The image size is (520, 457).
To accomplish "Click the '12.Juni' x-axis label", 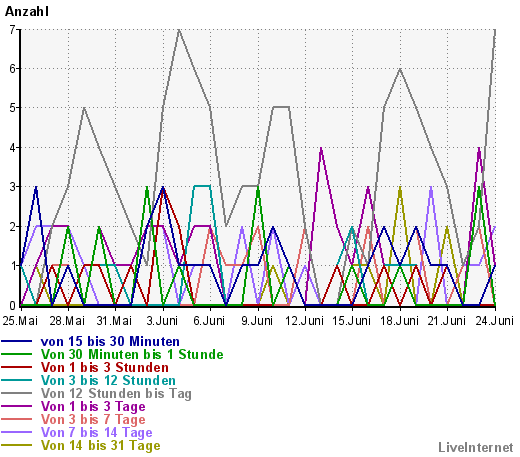I will pyautogui.click(x=304, y=321).
